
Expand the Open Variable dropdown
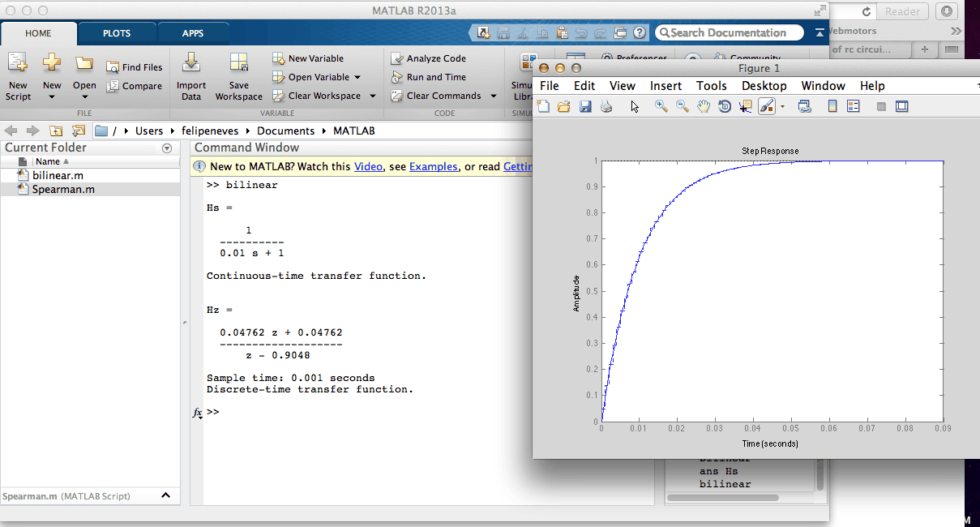coord(357,77)
